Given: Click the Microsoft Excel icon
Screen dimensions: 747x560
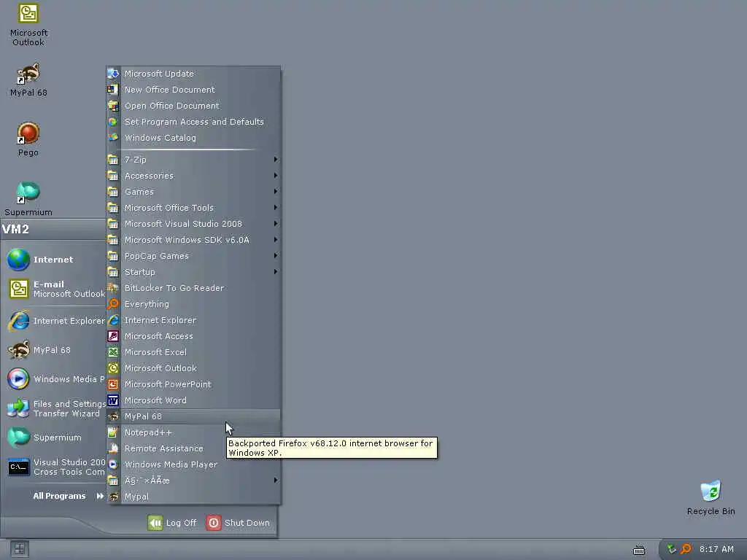Looking at the screenshot, I should pyautogui.click(x=113, y=352).
